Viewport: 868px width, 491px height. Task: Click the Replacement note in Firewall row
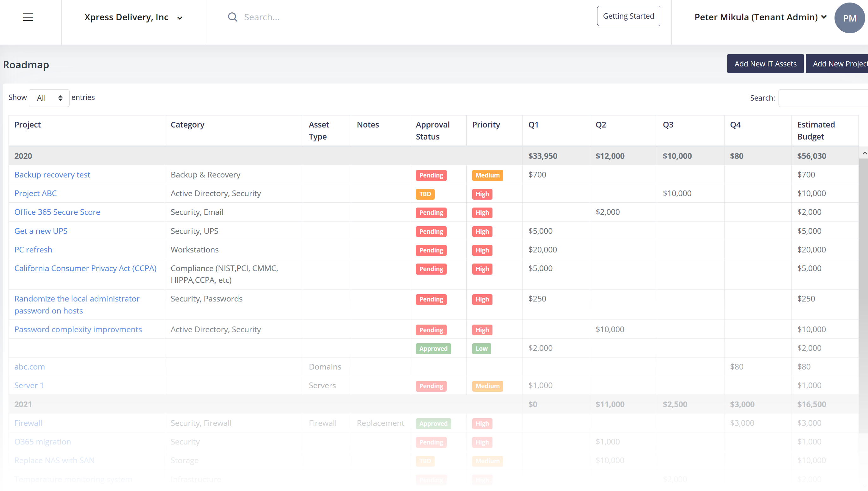[x=380, y=423]
